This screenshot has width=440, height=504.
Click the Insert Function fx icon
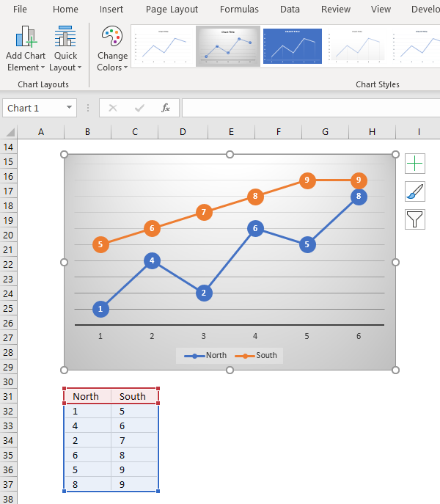(165, 108)
